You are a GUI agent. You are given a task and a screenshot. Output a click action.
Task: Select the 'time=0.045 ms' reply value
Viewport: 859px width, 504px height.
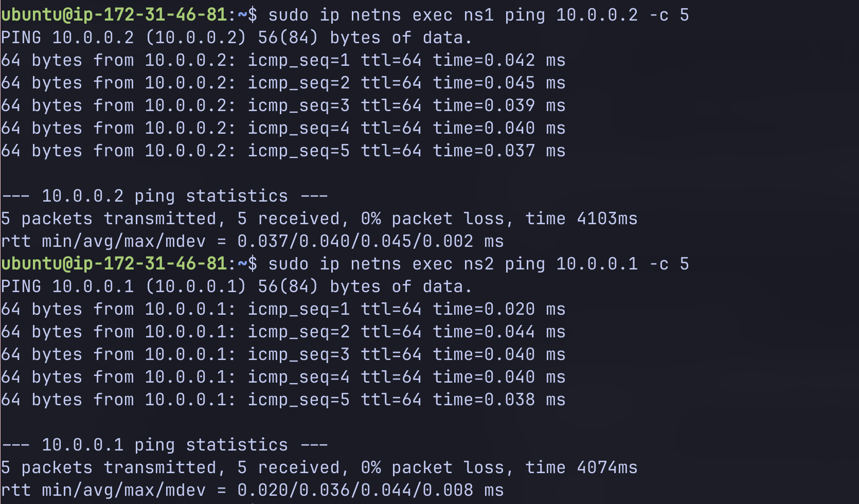498,83
